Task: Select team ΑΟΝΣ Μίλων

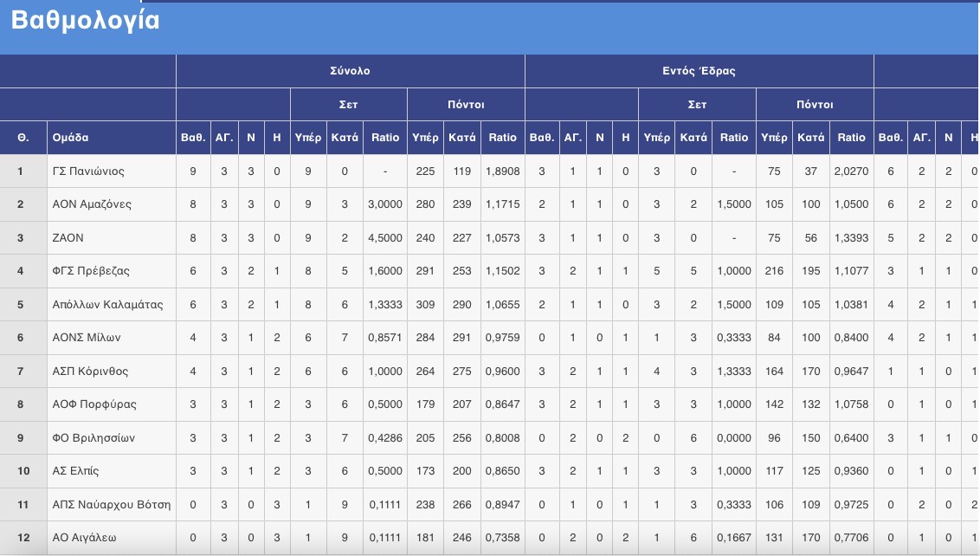Action: [x=87, y=338]
